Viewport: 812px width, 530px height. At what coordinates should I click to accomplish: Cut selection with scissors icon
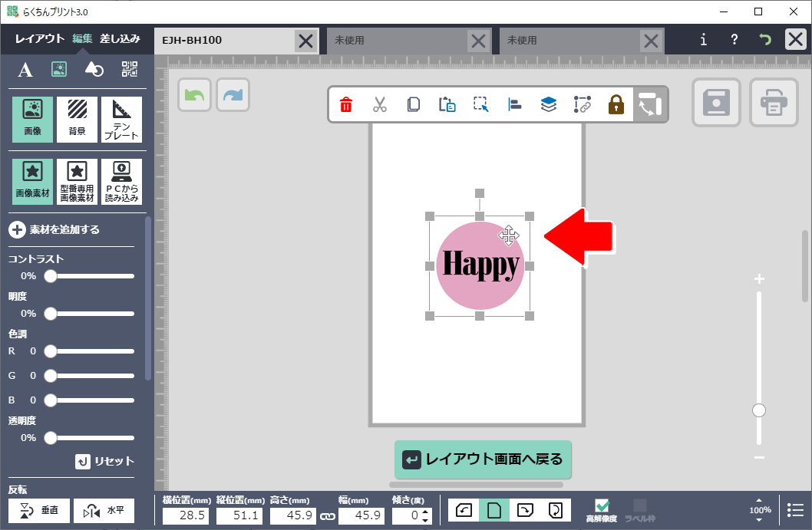tap(380, 104)
